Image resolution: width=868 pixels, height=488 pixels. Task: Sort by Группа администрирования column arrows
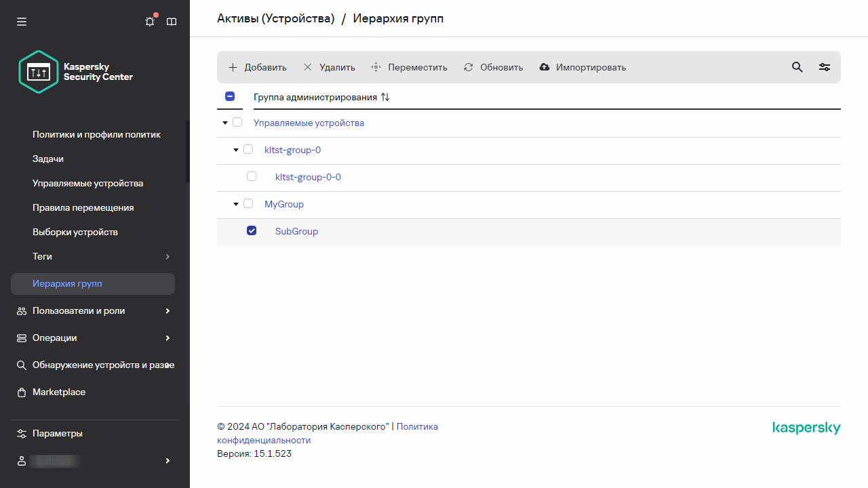tap(385, 97)
